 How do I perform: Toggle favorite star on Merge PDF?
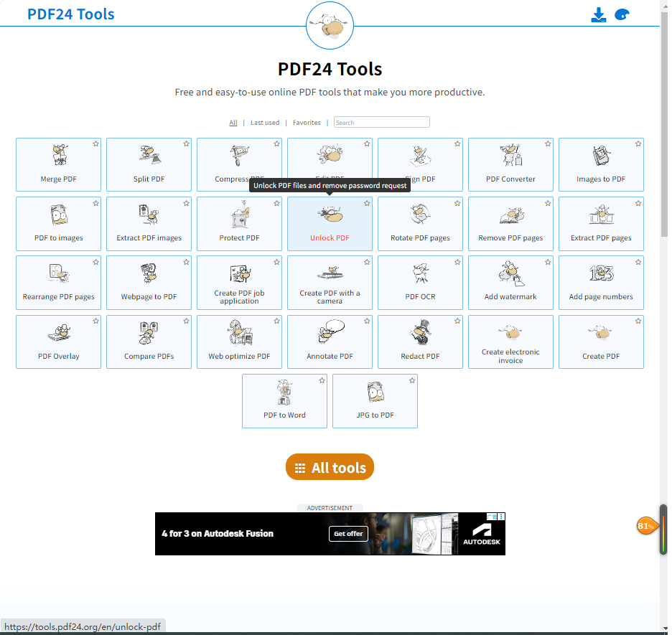point(95,144)
